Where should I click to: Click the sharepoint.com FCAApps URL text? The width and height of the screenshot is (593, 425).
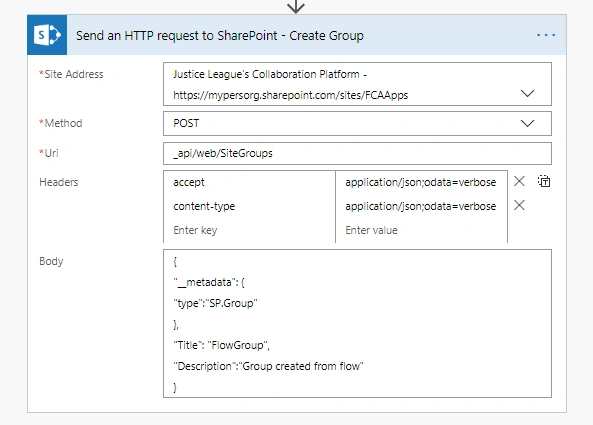point(290,95)
